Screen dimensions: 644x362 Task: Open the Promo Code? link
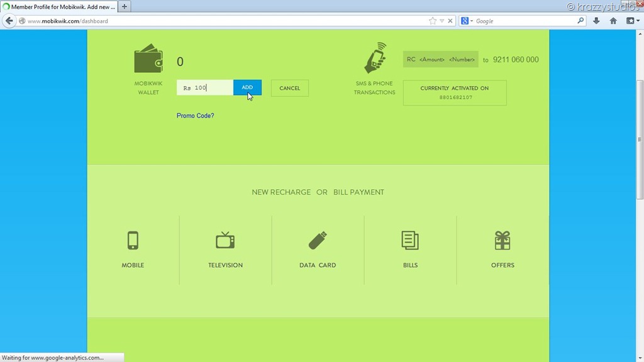[195, 116]
